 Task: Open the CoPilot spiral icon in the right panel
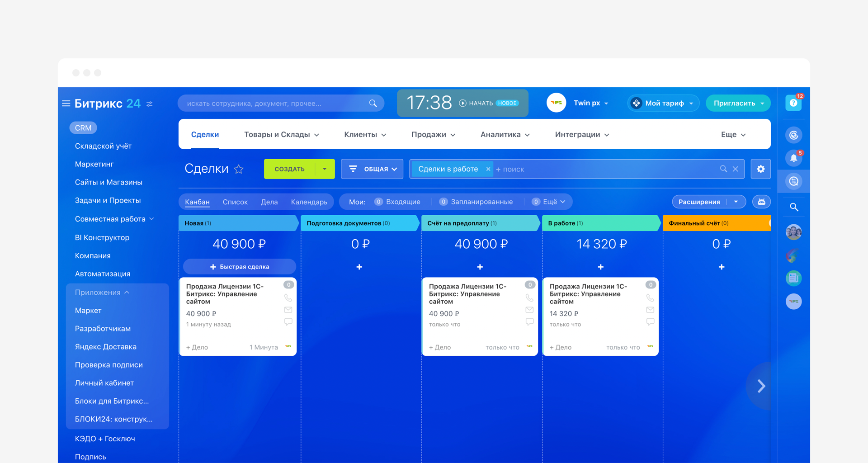(793, 135)
